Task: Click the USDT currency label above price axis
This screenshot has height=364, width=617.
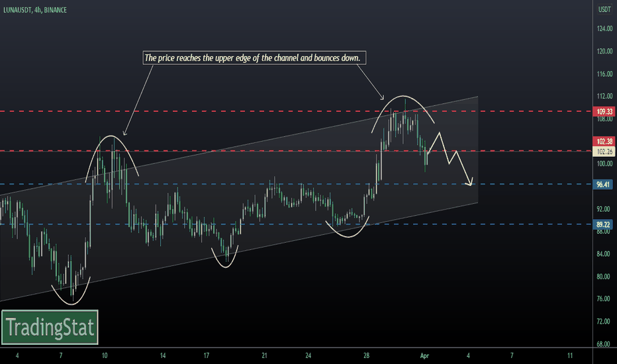Action: (x=604, y=9)
